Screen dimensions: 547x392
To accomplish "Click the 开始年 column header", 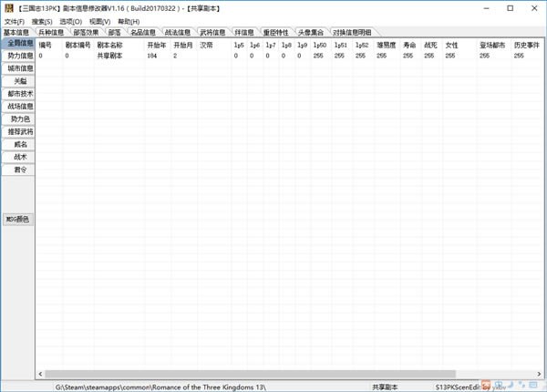I will (x=157, y=44).
